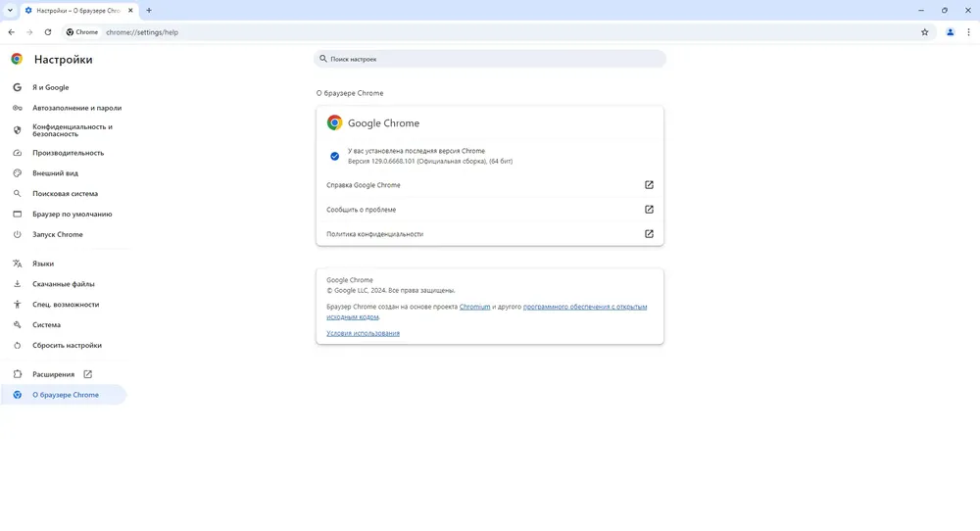Viewport: 980px width, 531px height.
Task: Open Система section
Action: click(x=46, y=325)
